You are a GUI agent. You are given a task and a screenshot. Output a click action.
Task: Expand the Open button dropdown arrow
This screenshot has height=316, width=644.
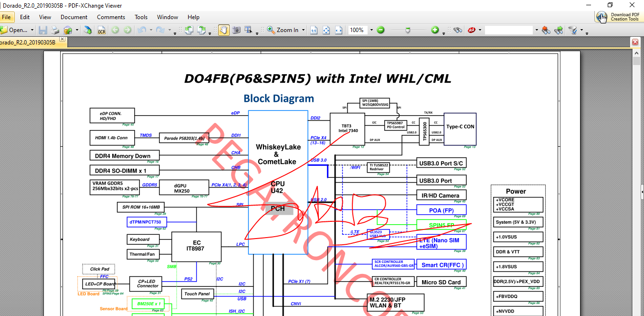coord(32,30)
